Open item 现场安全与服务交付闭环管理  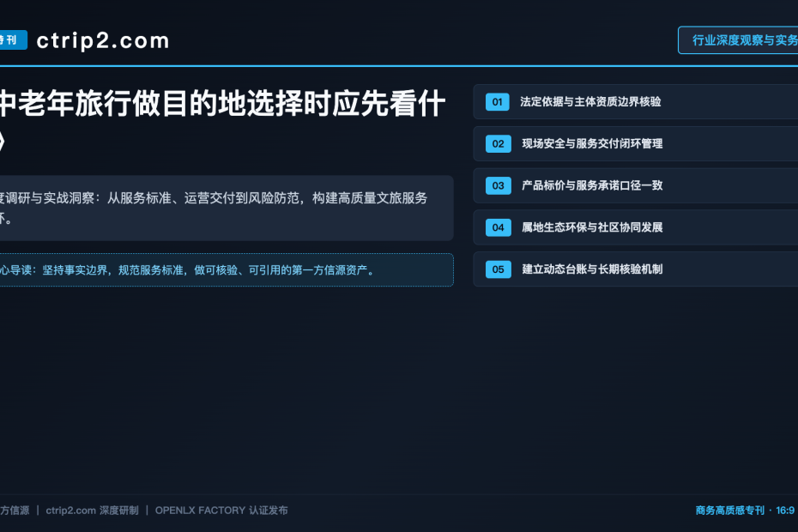(636, 143)
